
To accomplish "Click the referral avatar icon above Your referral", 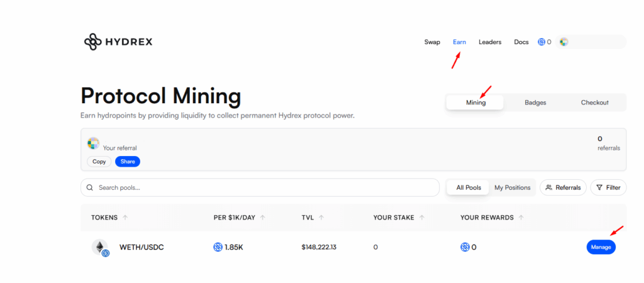I will 93,143.
